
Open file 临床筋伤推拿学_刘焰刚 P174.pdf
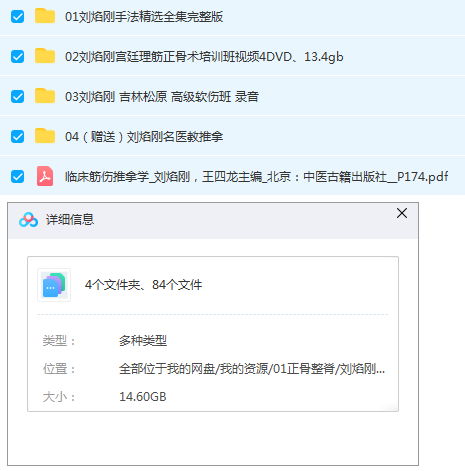256,177
